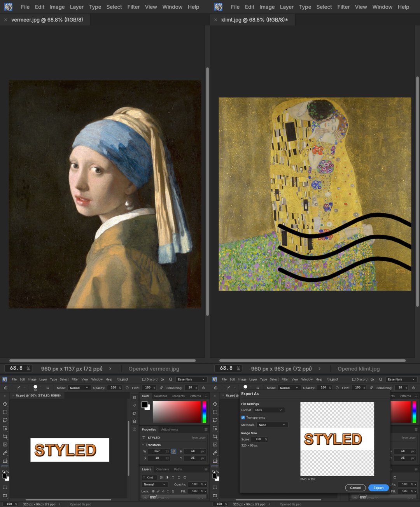Viewport: 420px width, 507px height.
Task: Toggle lock all padlock icon in Layers panel
Action: click(x=173, y=491)
